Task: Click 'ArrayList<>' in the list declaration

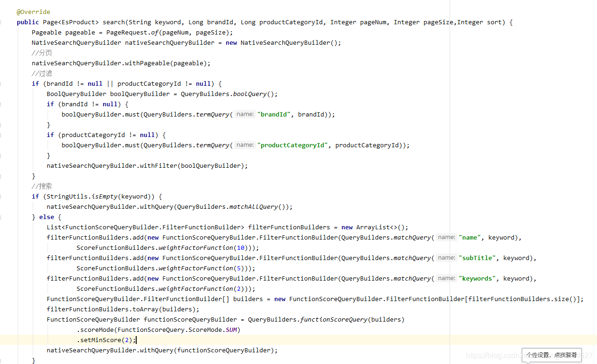Action: [x=377, y=227]
